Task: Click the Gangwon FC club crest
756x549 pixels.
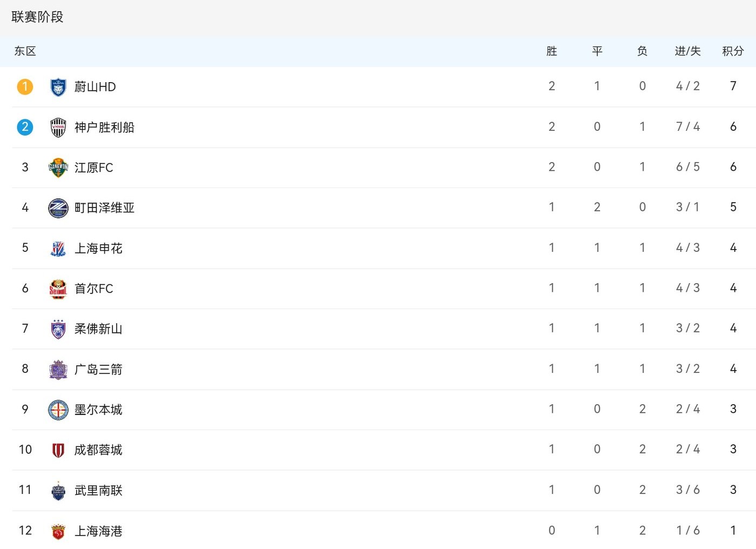Action: (58, 168)
